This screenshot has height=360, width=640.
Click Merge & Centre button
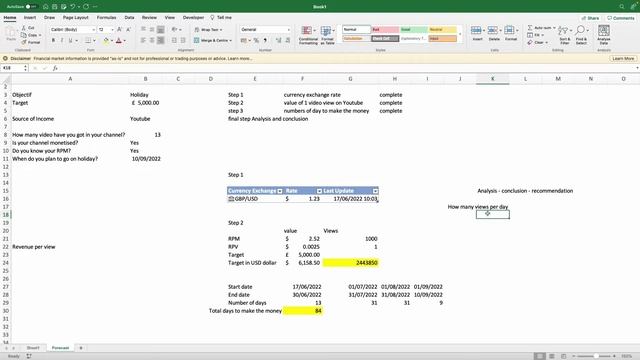(x=212, y=40)
